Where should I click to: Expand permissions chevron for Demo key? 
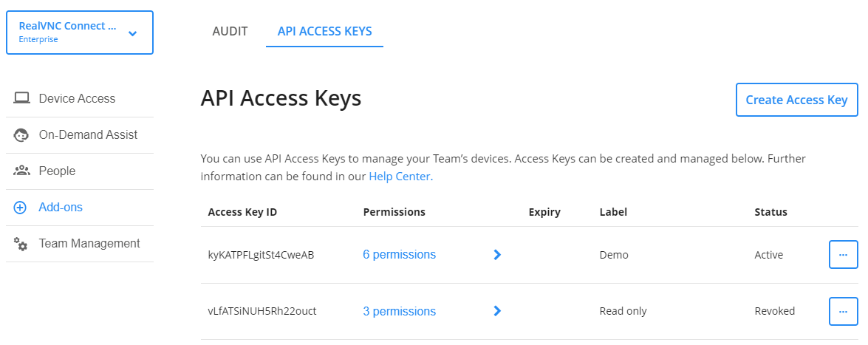point(497,255)
